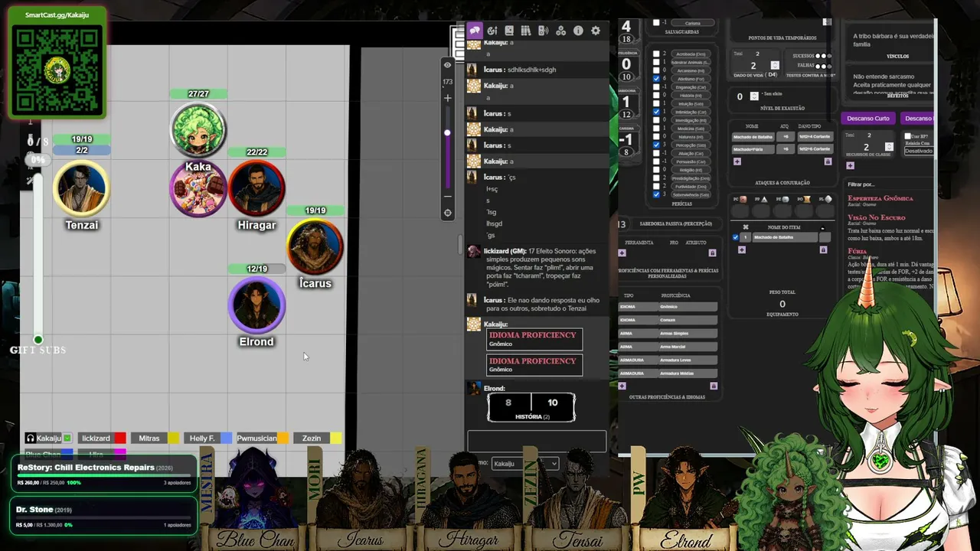Click the zoom-out minus icon

tap(448, 196)
